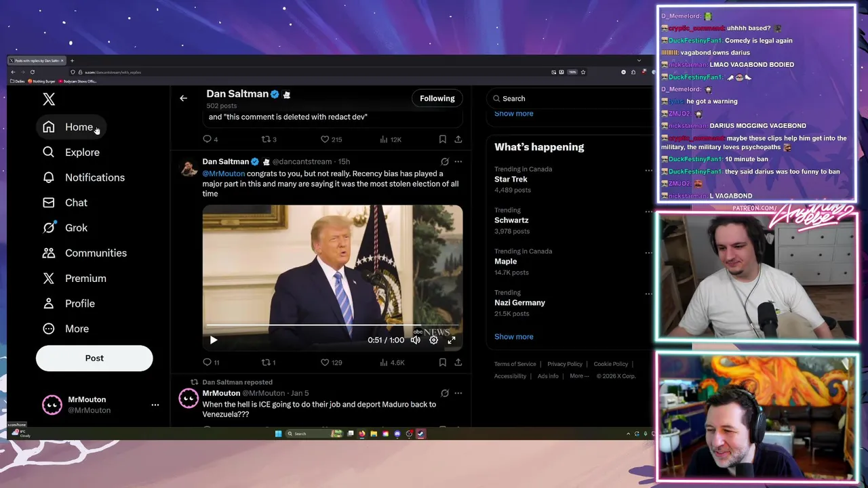Open Privacy Policy link
Image resolution: width=868 pixels, height=488 pixels.
pyautogui.click(x=565, y=364)
